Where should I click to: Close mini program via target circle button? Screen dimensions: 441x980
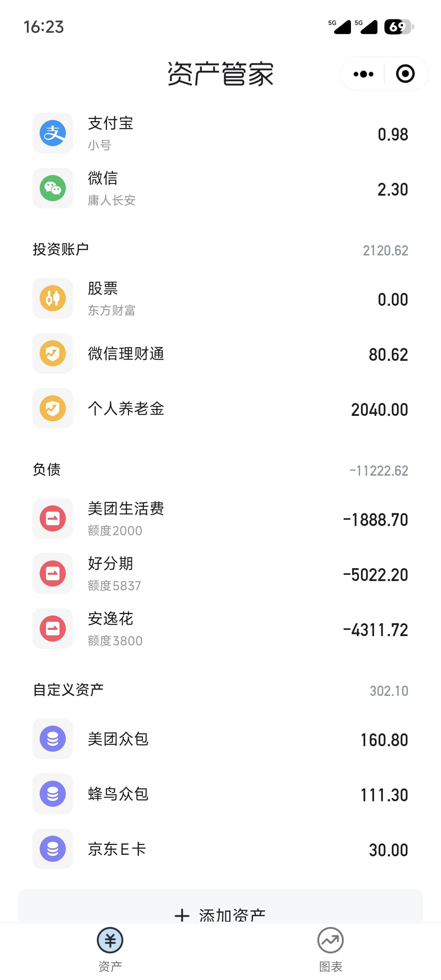405,74
